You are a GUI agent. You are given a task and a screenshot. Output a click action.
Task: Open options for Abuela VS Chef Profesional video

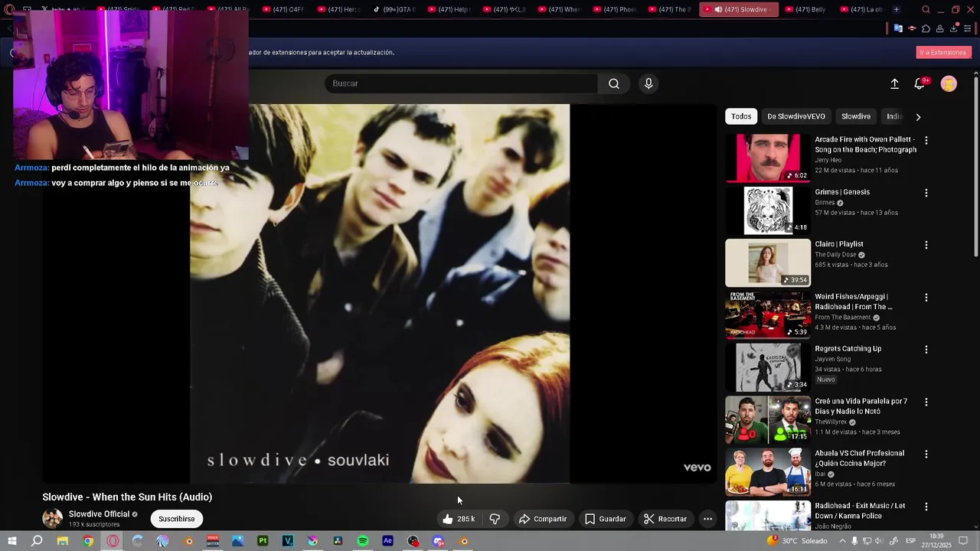click(926, 454)
